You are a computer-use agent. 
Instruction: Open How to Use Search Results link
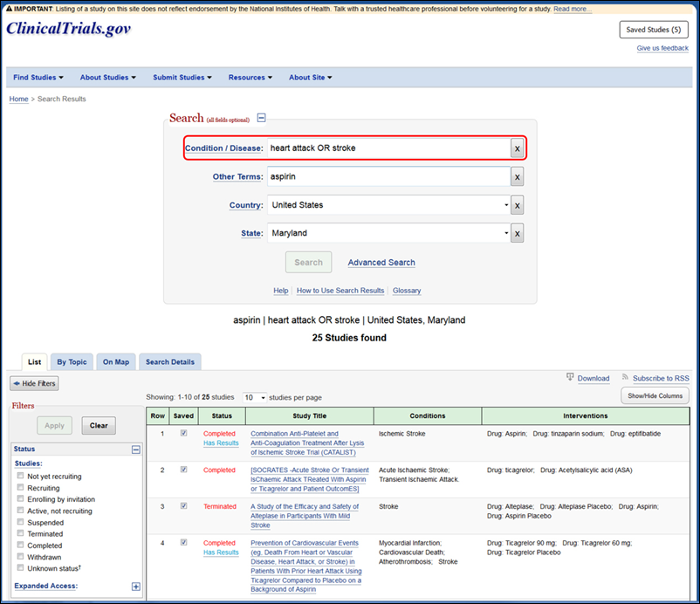coord(340,291)
